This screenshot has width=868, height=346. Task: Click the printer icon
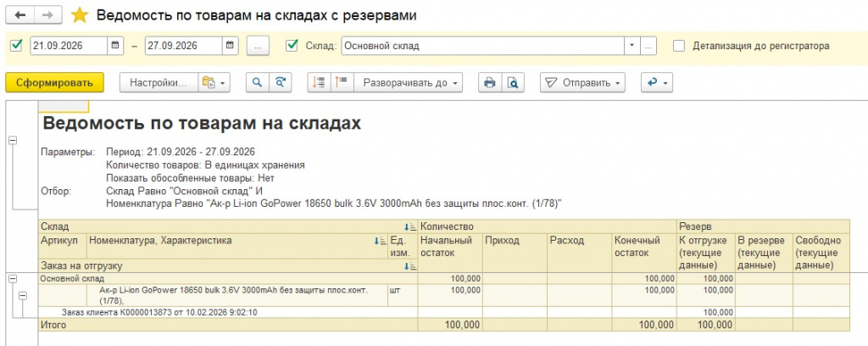[x=489, y=82]
